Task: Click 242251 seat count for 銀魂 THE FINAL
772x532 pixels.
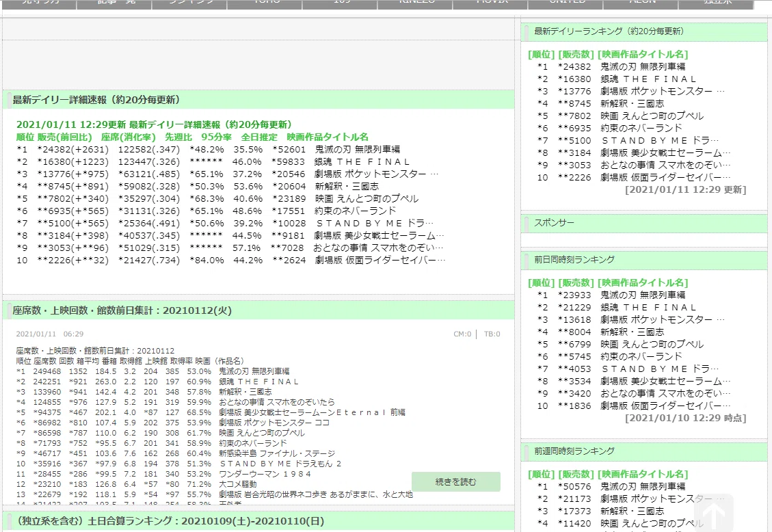Action: point(47,382)
